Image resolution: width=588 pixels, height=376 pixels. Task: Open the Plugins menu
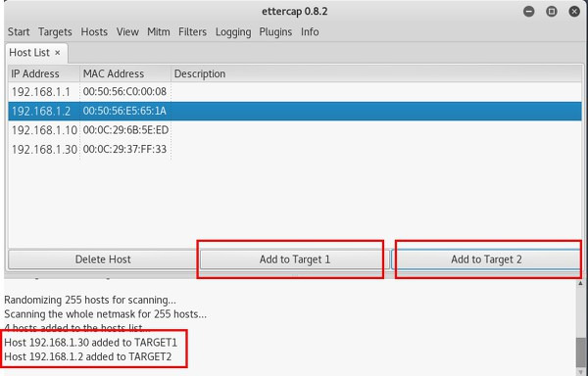[275, 32]
